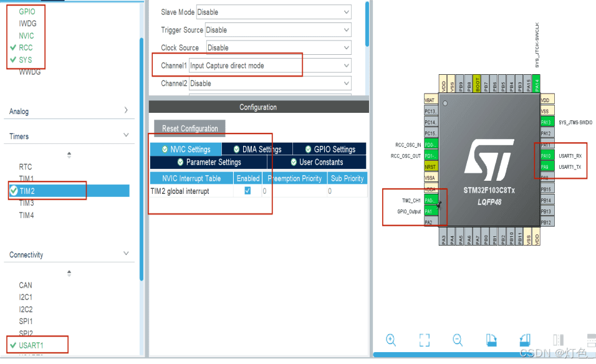This screenshot has height=364, width=596.
Task: Open the Clock Source dropdown
Action: (x=279, y=48)
